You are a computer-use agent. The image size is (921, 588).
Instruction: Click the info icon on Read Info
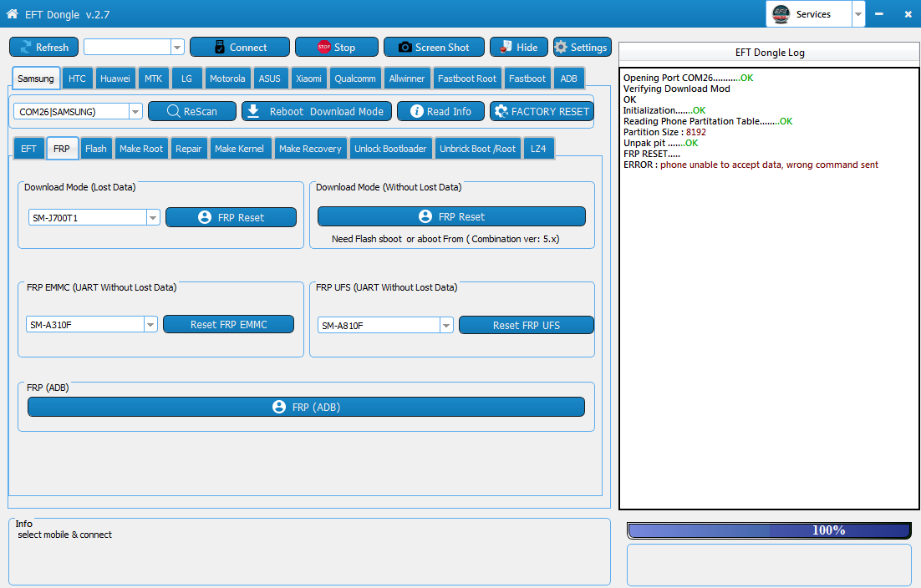[x=416, y=111]
